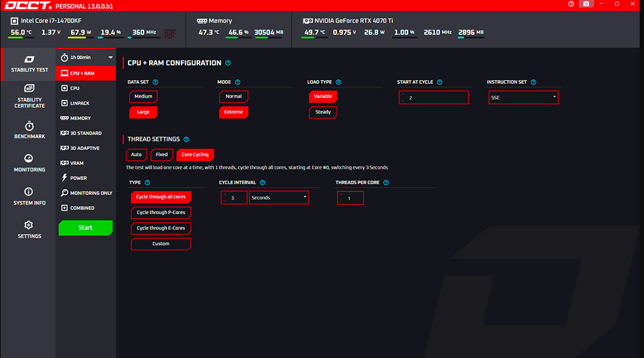Viewport: 644px width, 358px height.
Task: Click help icon next to Cycle Interval
Action: [263, 183]
